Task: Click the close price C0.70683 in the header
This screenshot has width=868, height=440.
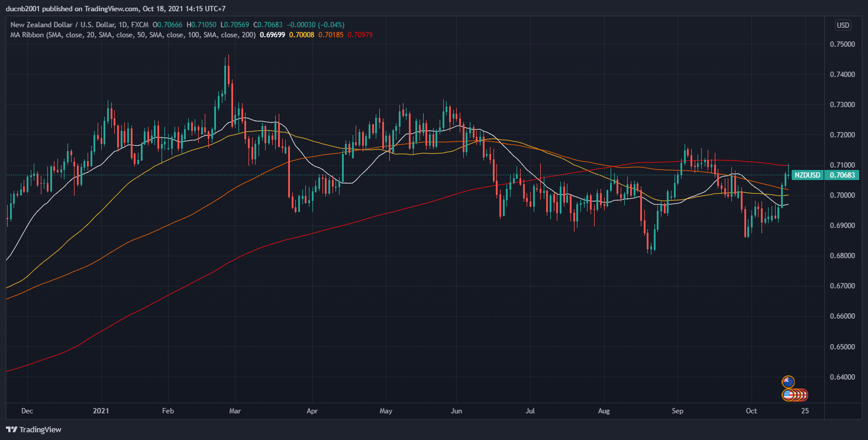Action: click(x=269, y=25)
